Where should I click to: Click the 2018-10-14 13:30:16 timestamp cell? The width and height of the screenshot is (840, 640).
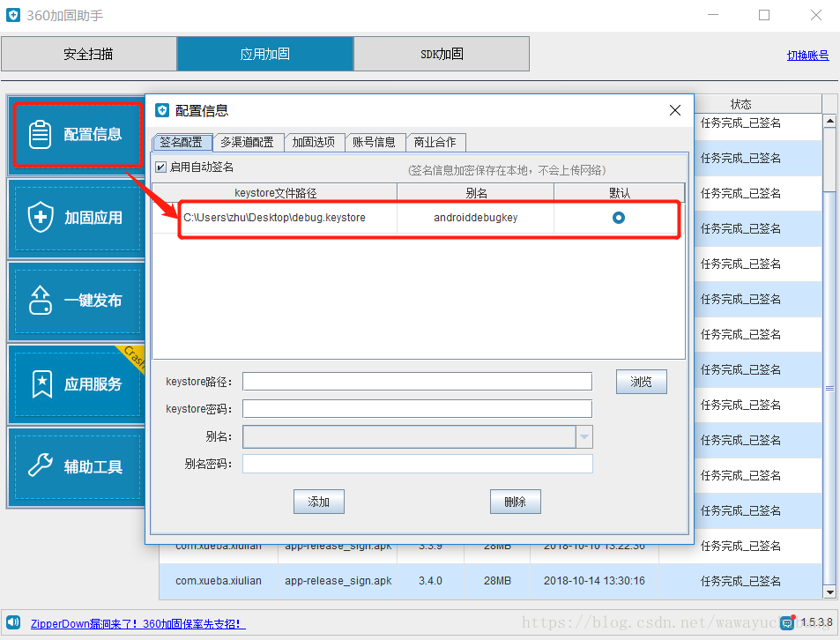594,581
